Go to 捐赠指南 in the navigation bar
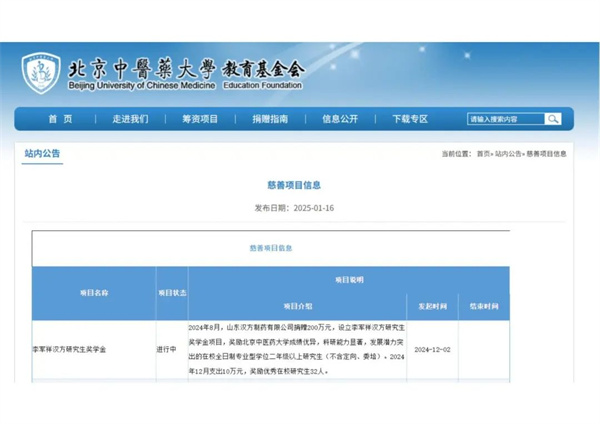 pos(270,119)
